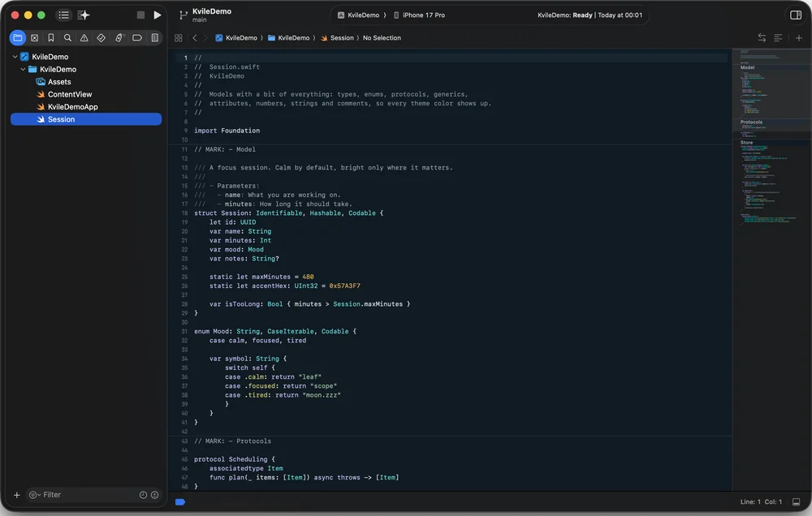812x516 pixels.
Task: Click line number 18 in the gutter
Action: [184, 213]
